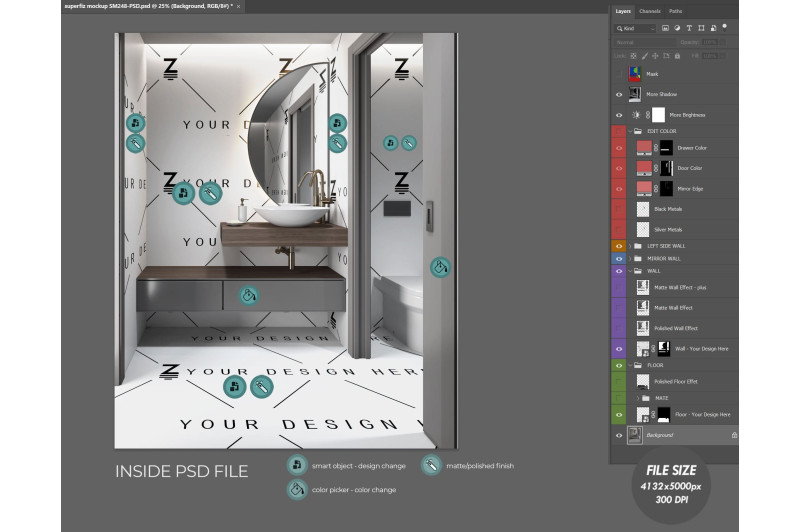Filter layers by type (T) icon
The width and height of the screenshot is (800, 532).
coord(689,29)
